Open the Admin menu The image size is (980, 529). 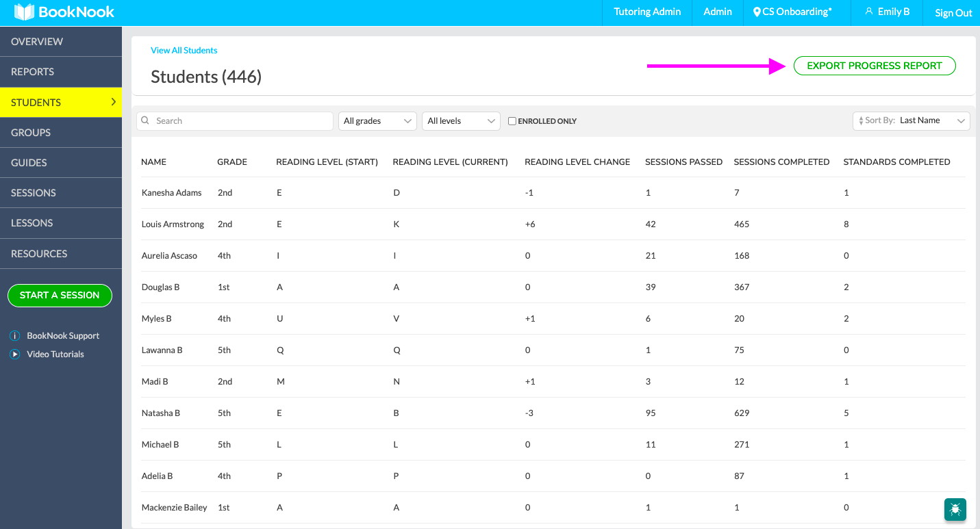(717, 11)
